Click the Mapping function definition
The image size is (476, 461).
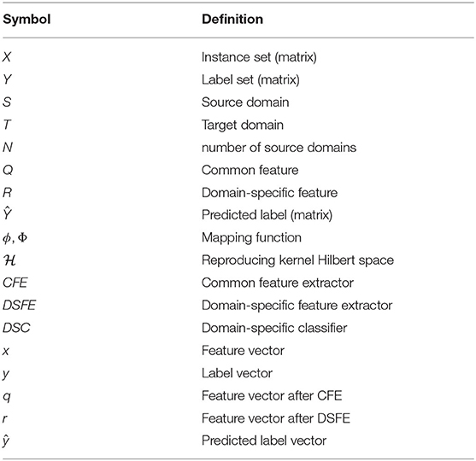pyautogui.click(x=251, y=238)
